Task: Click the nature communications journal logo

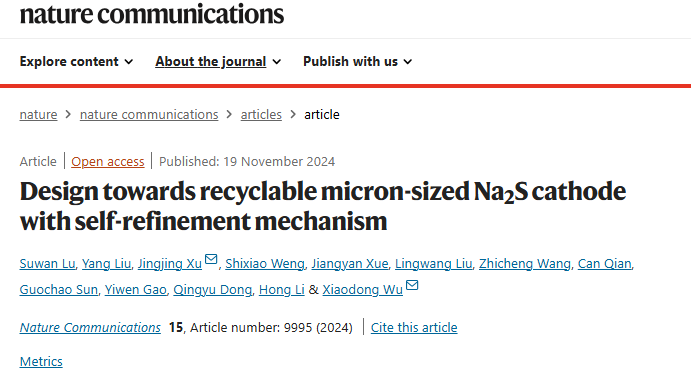Action: [x=152, y=14]
